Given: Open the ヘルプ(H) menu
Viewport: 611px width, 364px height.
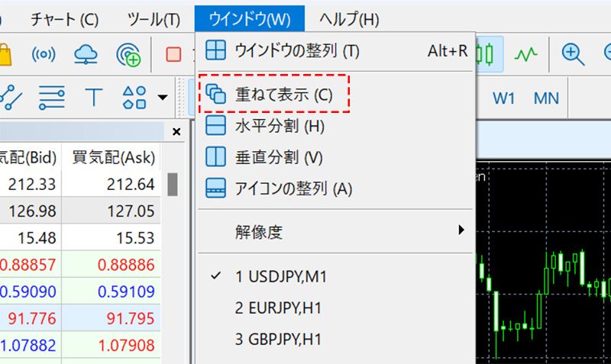Looking at the screenshot, I should pyautogui.click(x=349, y=18).
